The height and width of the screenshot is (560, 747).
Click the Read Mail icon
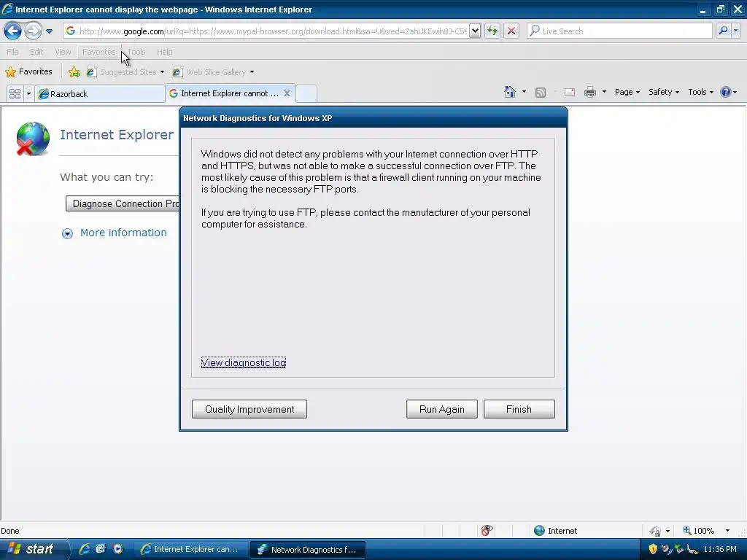570,92
